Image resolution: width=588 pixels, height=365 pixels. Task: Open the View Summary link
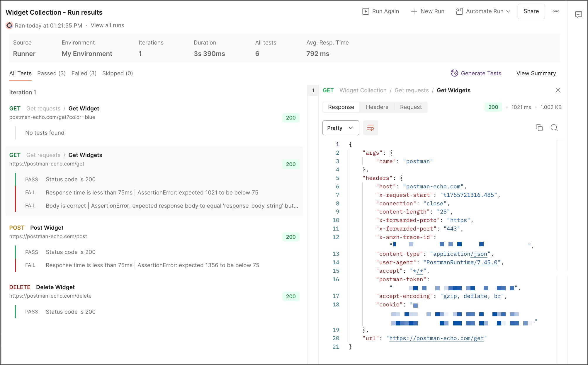pos(536,74)
